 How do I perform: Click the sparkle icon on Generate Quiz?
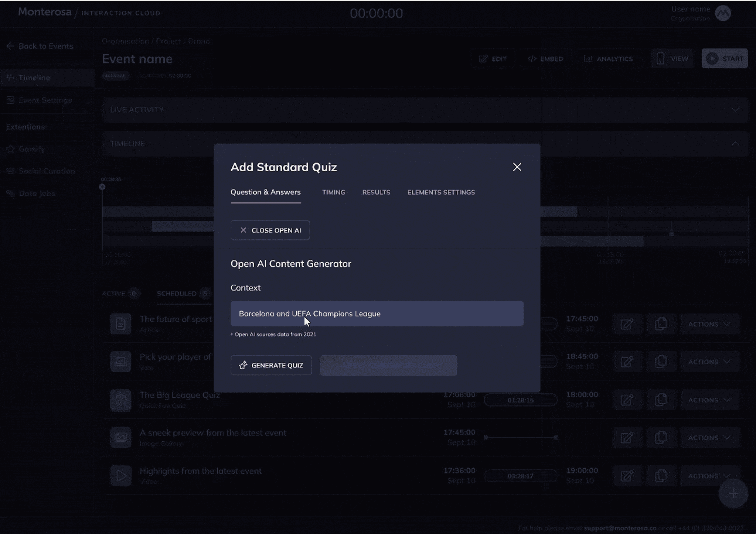tap(243, 365)
